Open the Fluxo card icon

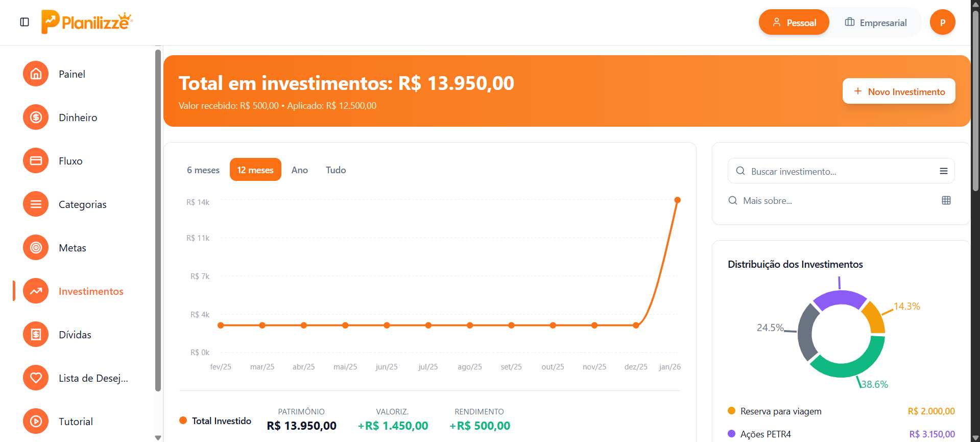(x=36, y=161)
